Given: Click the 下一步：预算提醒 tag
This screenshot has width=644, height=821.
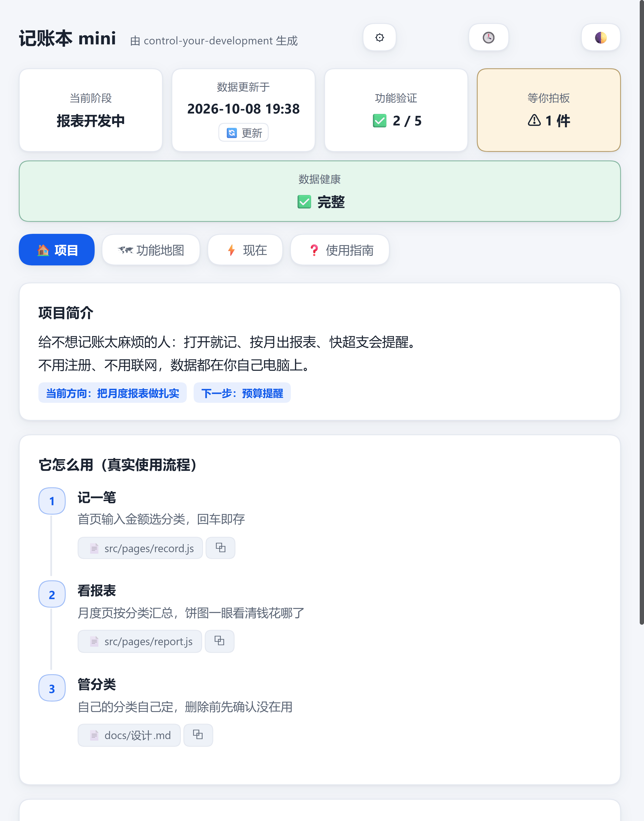Looking at the screenshot, I should point(242,393).
